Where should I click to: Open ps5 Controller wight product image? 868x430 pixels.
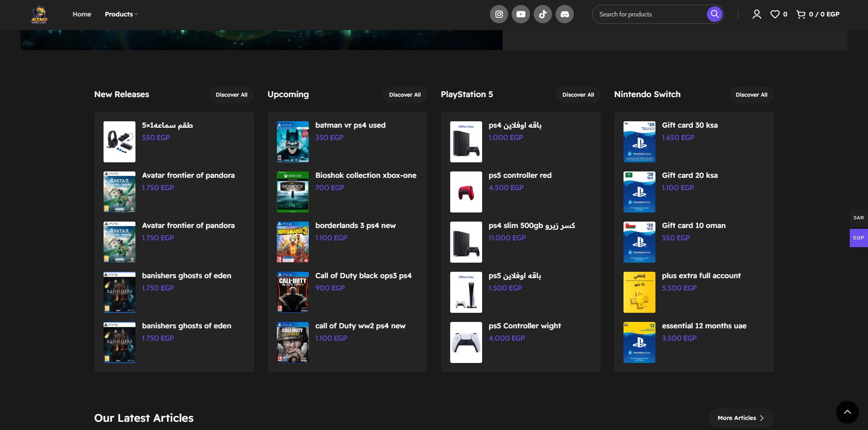[466, 342]
